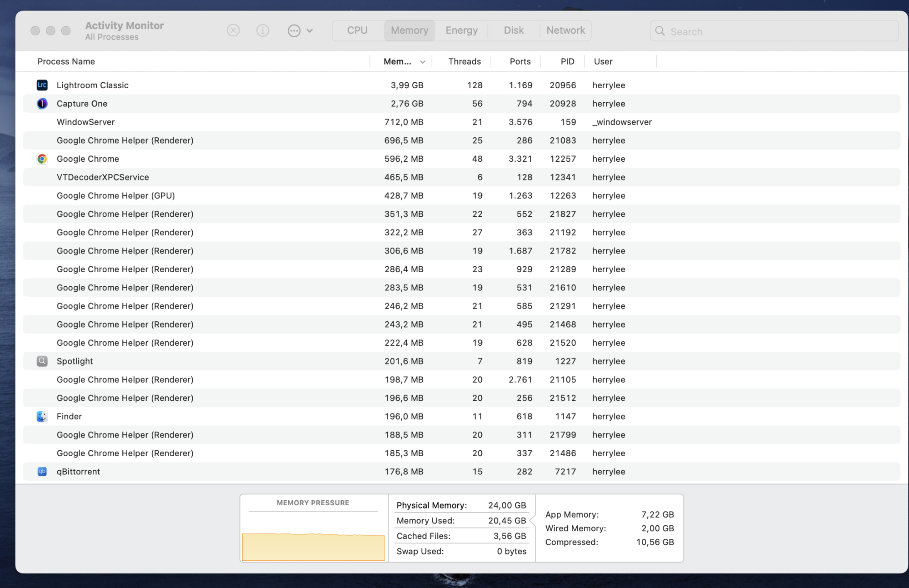The image size is (909, 588).
Task: Switch to the Disk tab
Action: pyautogui.click(x=514, y=30)
